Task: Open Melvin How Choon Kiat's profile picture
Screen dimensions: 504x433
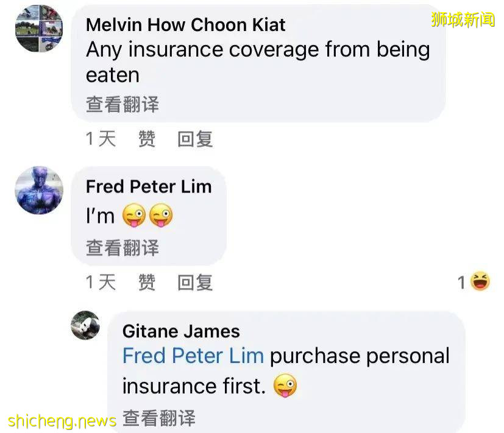Action: pos(39,29)
